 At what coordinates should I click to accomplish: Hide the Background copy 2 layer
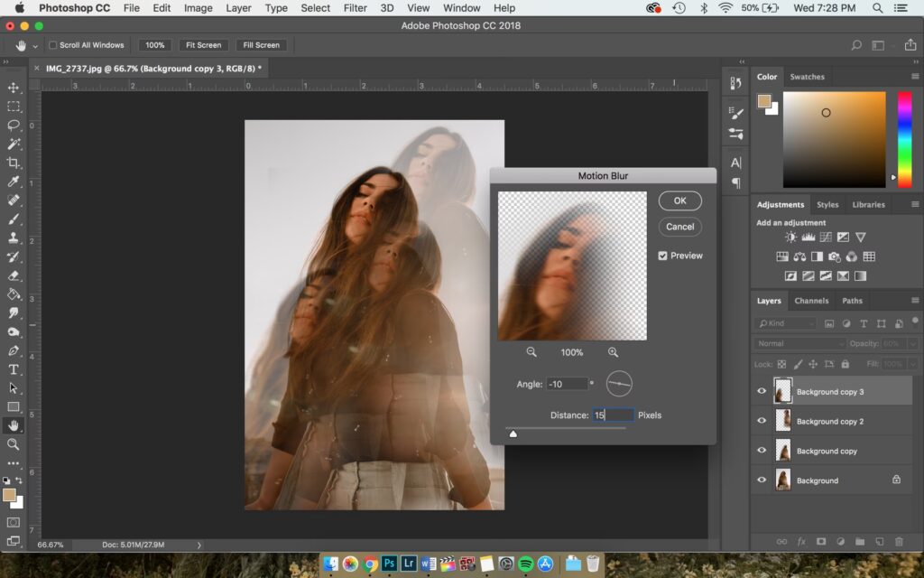pos(762,421)
